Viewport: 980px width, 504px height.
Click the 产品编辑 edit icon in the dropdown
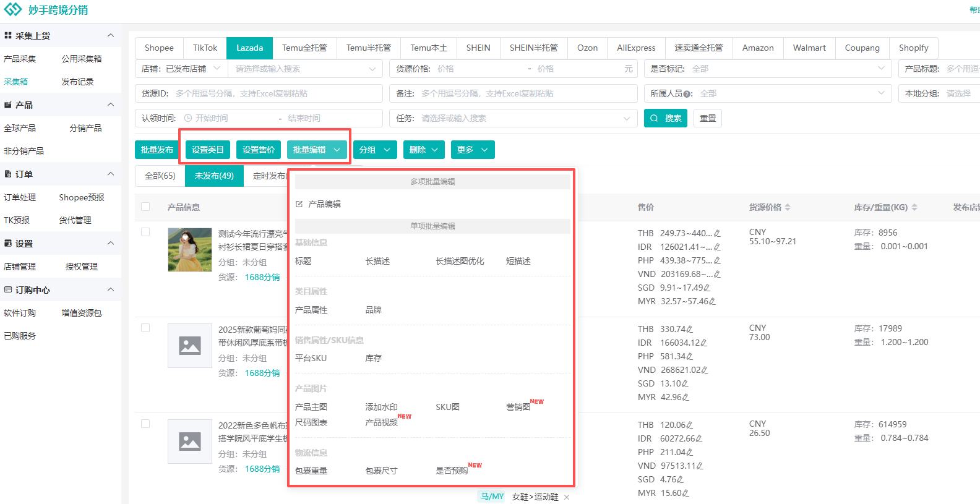(x=299, y=204)
